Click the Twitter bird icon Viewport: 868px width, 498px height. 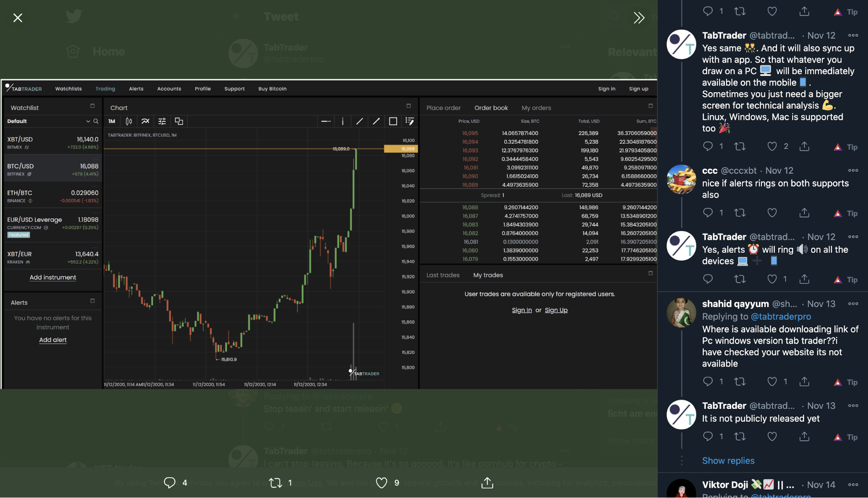tap(73, 16)
